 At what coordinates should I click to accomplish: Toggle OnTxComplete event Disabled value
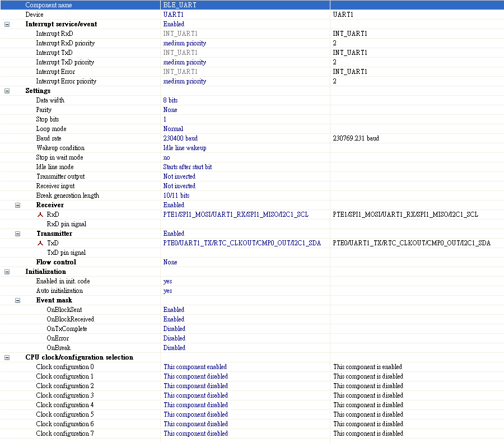coord(174,329)
